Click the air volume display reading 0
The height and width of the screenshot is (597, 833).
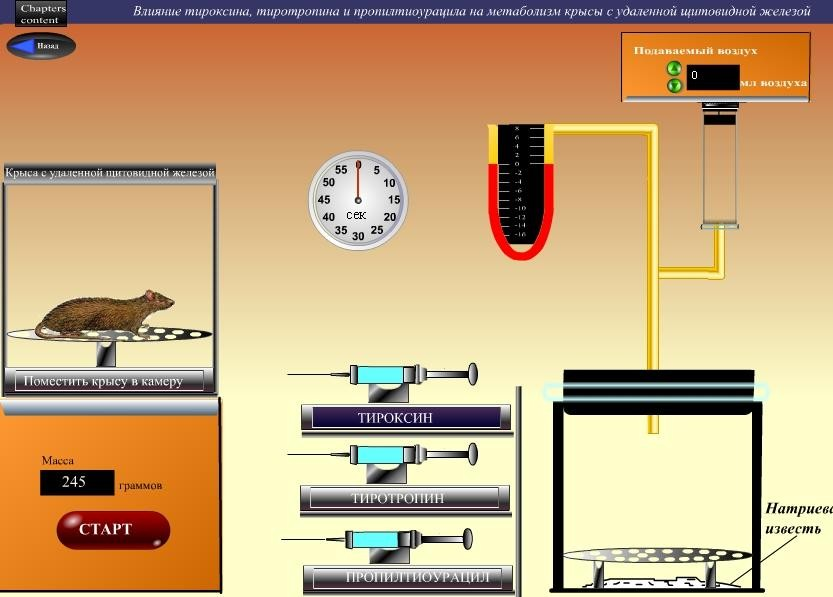[x=712, y=77]
